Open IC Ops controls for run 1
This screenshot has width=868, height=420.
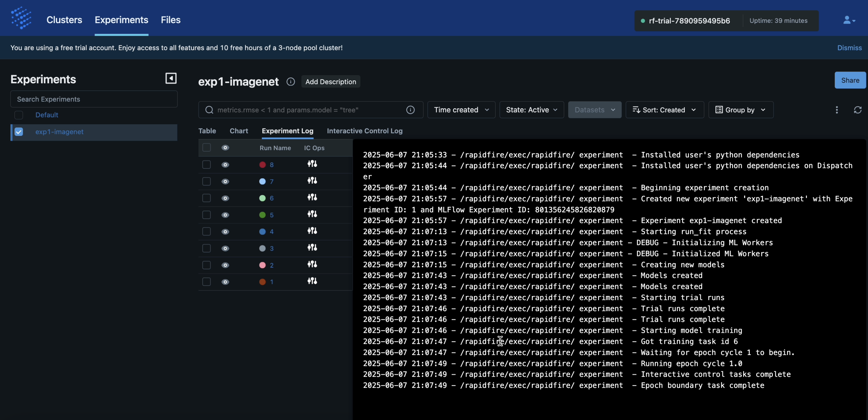tap(312, 281)
